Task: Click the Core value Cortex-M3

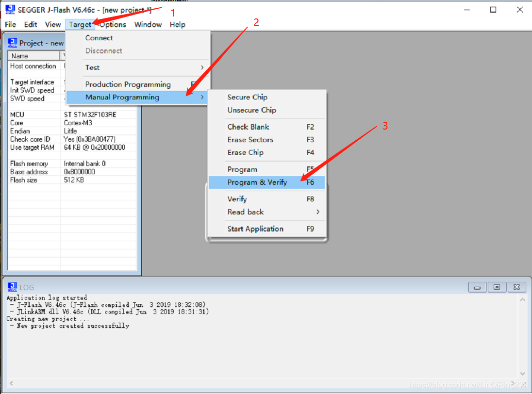Action: 78,123
